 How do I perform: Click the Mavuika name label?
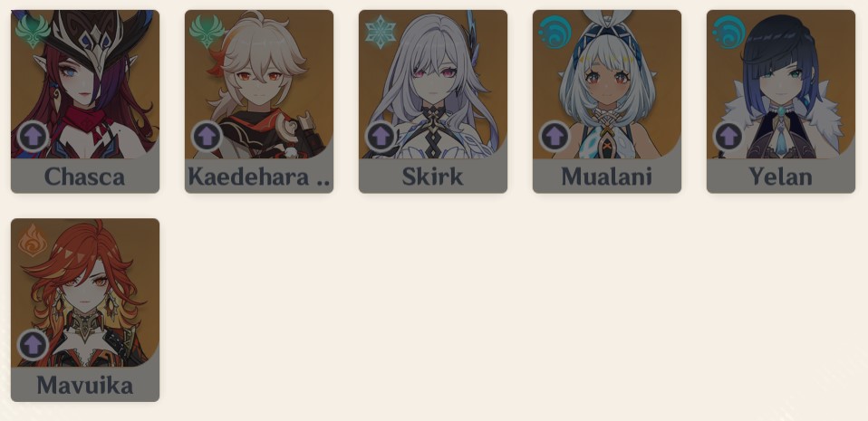tap(85, 386)
